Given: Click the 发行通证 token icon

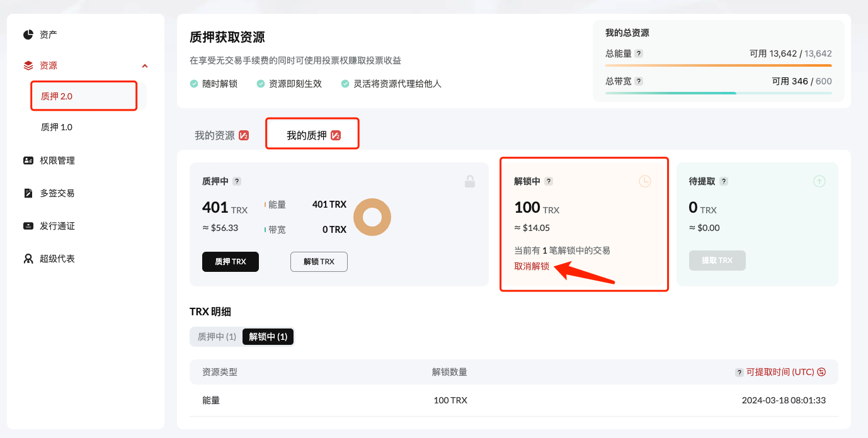Looking at the screenshot, I should [28, 226].
